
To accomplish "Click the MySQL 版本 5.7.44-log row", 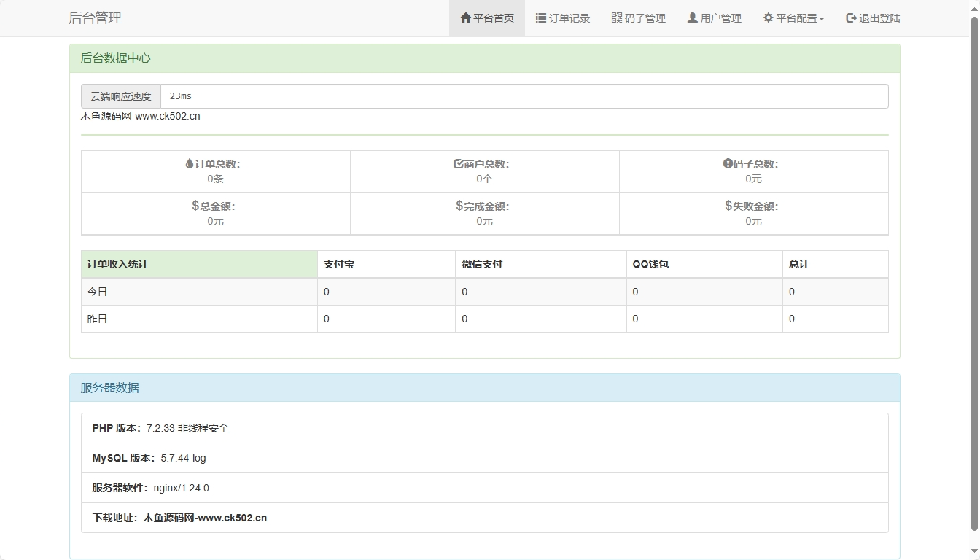I will tap(485, 458).
